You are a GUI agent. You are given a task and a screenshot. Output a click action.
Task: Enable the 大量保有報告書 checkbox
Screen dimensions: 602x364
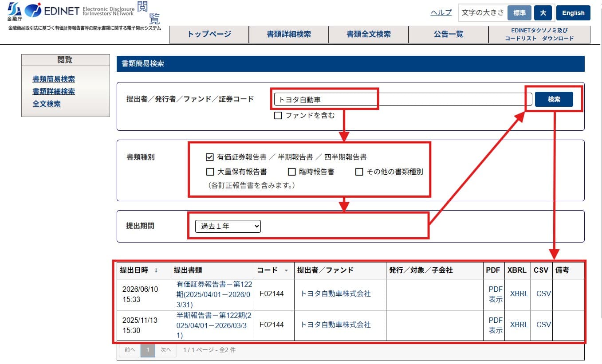(x=210, y=172)
